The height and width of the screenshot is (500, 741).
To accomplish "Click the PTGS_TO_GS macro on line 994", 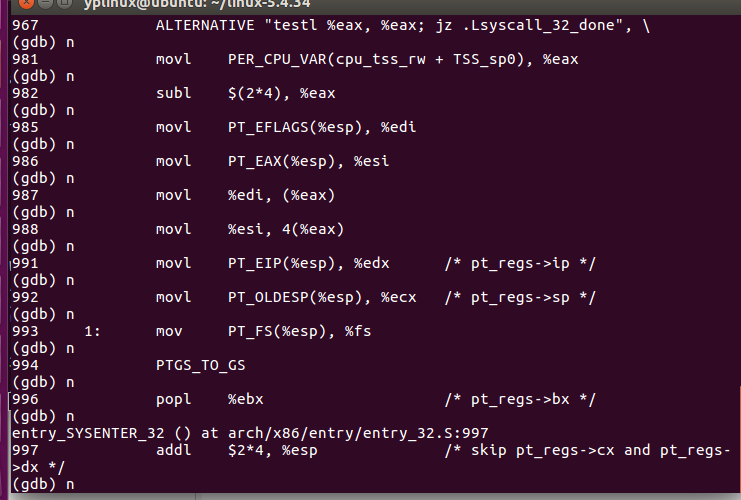I will 200,365.
